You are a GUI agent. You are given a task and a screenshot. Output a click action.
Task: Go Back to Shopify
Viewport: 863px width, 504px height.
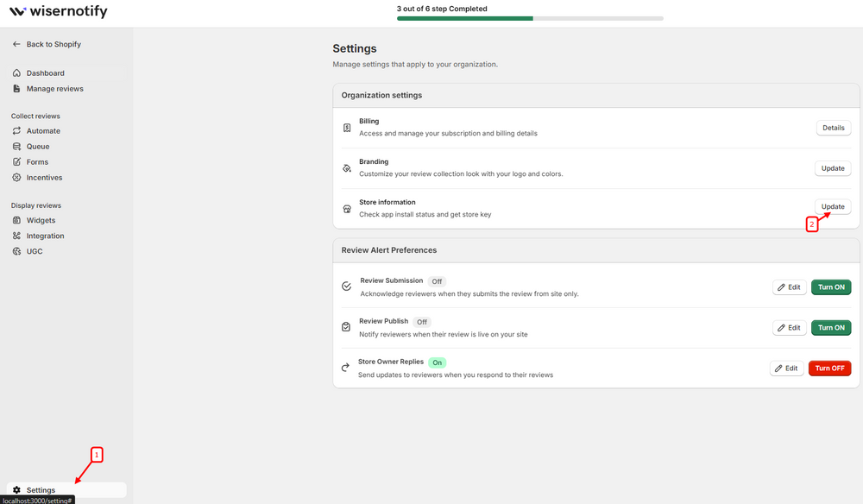[53, 44]
